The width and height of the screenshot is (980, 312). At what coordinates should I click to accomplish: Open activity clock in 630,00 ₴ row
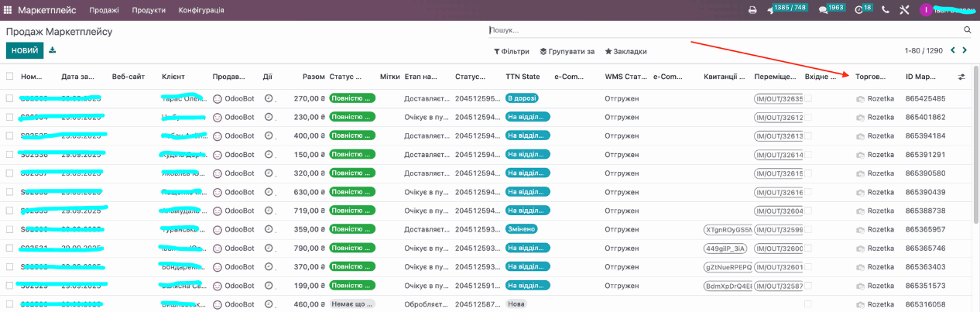tap(269, 192)
